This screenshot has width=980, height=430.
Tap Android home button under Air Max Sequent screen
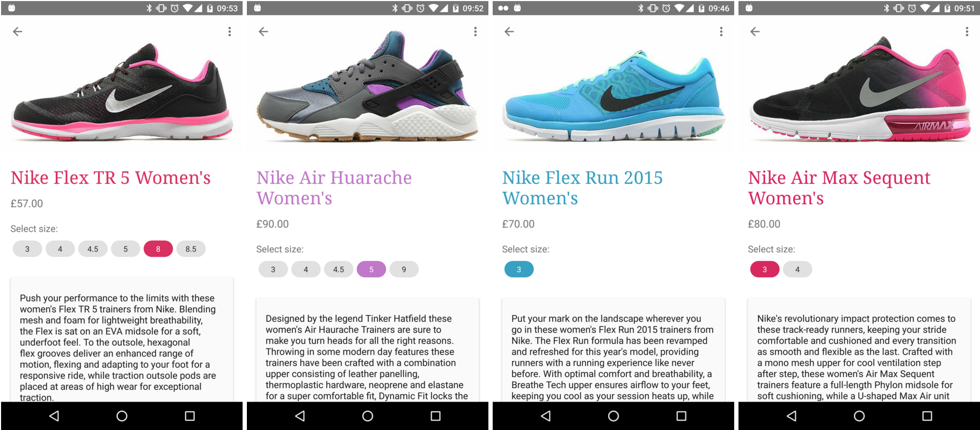859,416
